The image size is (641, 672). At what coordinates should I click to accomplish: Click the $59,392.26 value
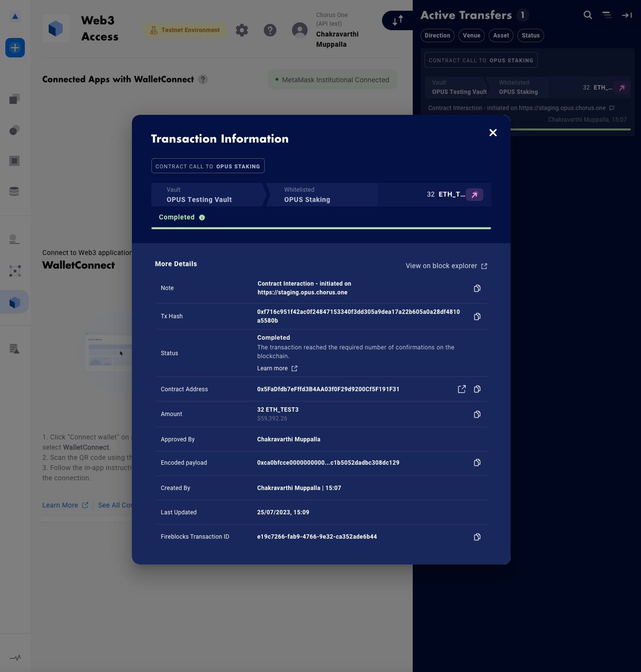pyautogui.click(x=272, y=418)
